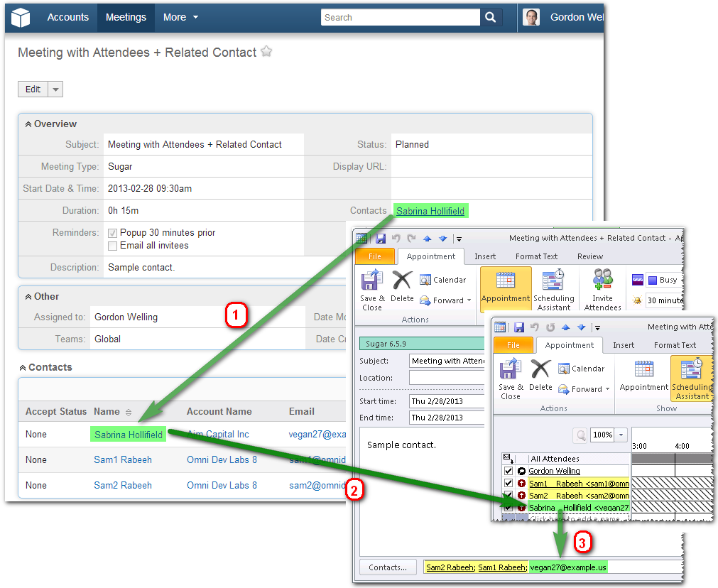Click Save & Close in the first Outlook window
The image size is (718, 588).
point(372,290)
